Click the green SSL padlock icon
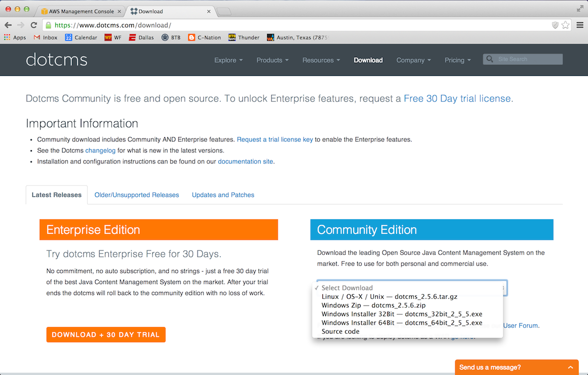Image resolution: width=588 pixels, height=375 pixels. (48, 25)
